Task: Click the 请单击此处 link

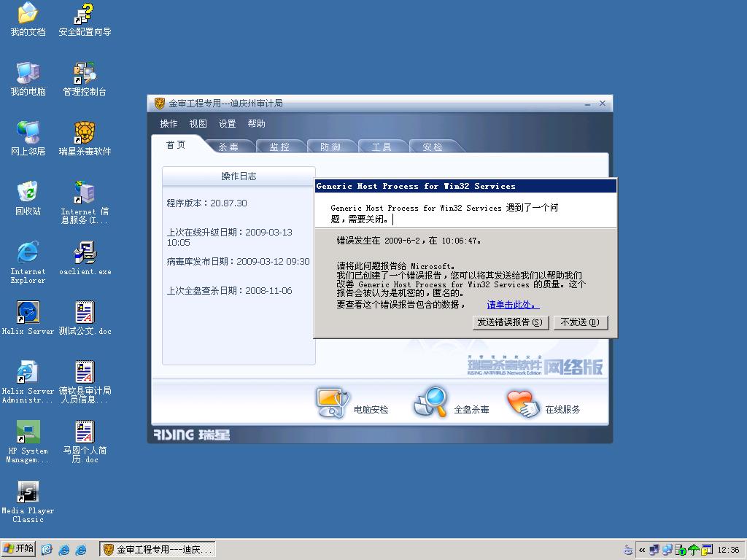Action: (513, 305)
